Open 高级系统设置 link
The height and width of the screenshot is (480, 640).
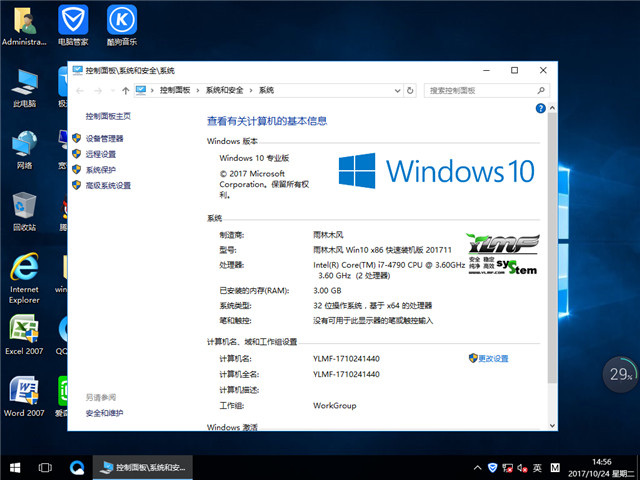pos(108,186)
